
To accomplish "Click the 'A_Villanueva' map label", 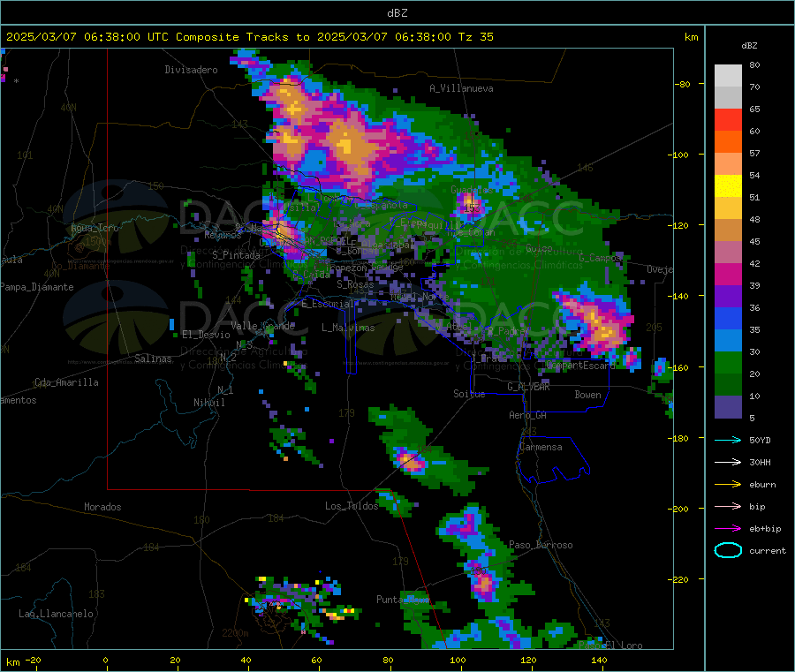I will coord(461,88).
